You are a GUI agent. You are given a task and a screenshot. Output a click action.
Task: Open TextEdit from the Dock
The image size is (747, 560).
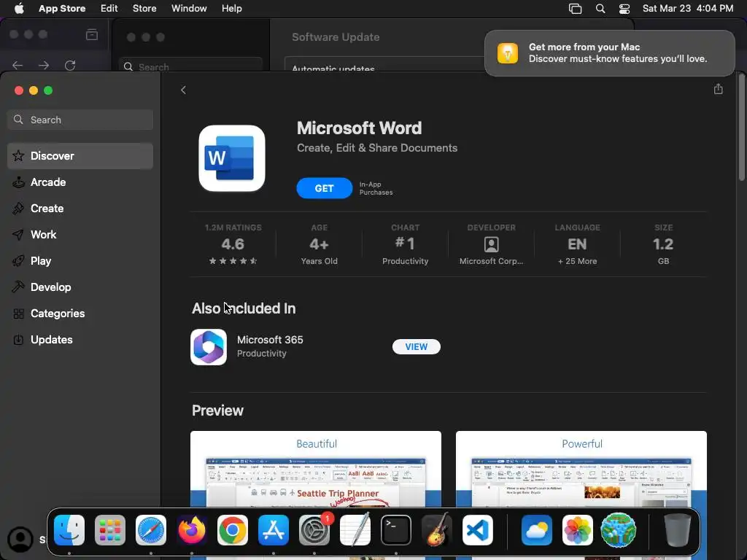click(x=355, y=530)
